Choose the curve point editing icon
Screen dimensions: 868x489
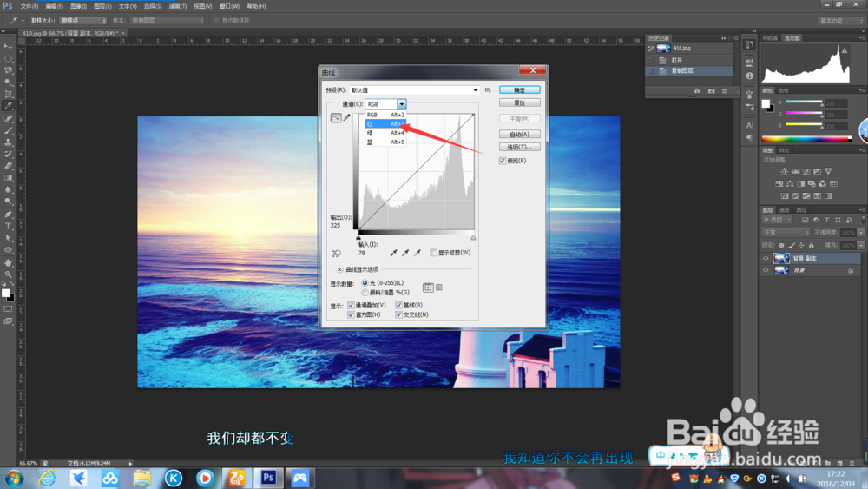pos(336,118)
